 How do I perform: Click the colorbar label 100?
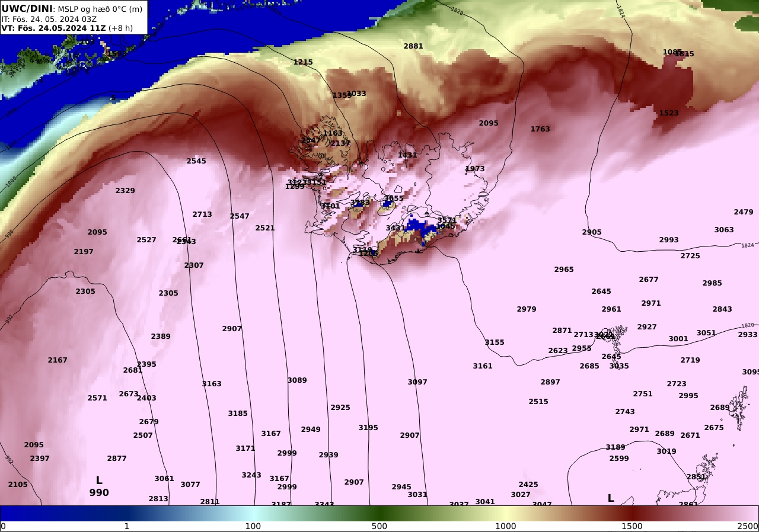(253, 526)
